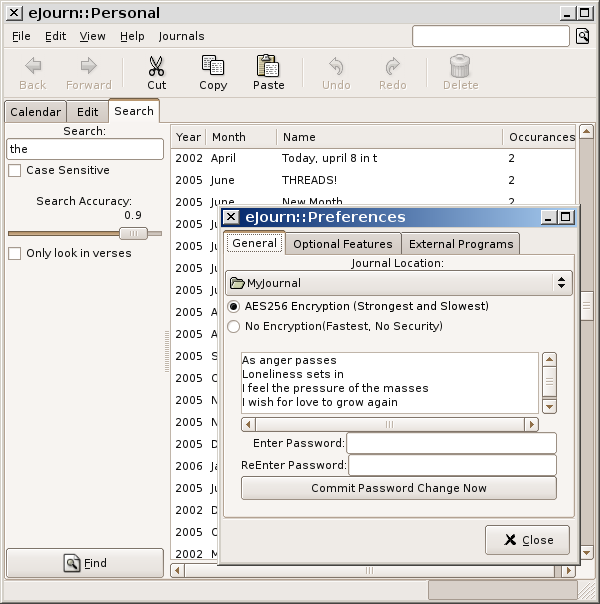Viewport: 600px width, 604px height.
Task: Click 'I feel the pressure of the masses' line
Action: pos(335,388)
